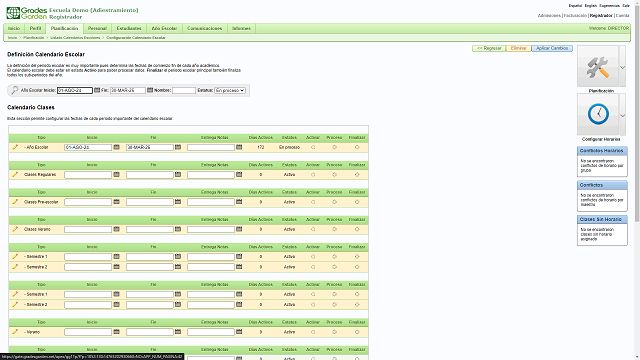Image resolution: width=640 pixels, height=360 pixels.
Task: Click the magnifier icon in the filter bar
Action: (x=15, y=90)
